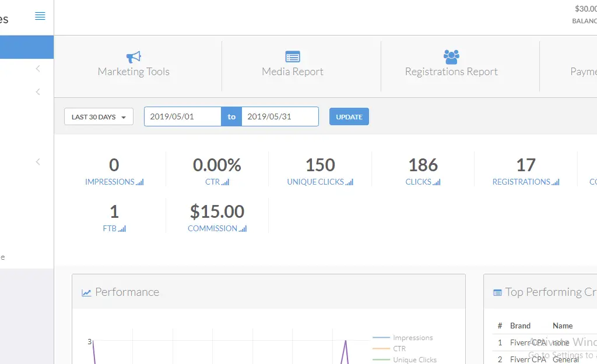Open the Registrations Report link

pos(451,72)
